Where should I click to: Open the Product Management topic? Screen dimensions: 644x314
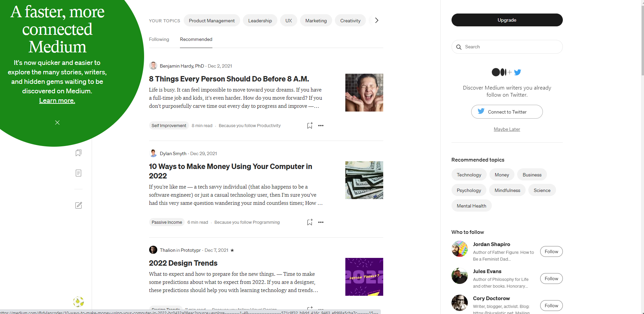coord(212,20)
